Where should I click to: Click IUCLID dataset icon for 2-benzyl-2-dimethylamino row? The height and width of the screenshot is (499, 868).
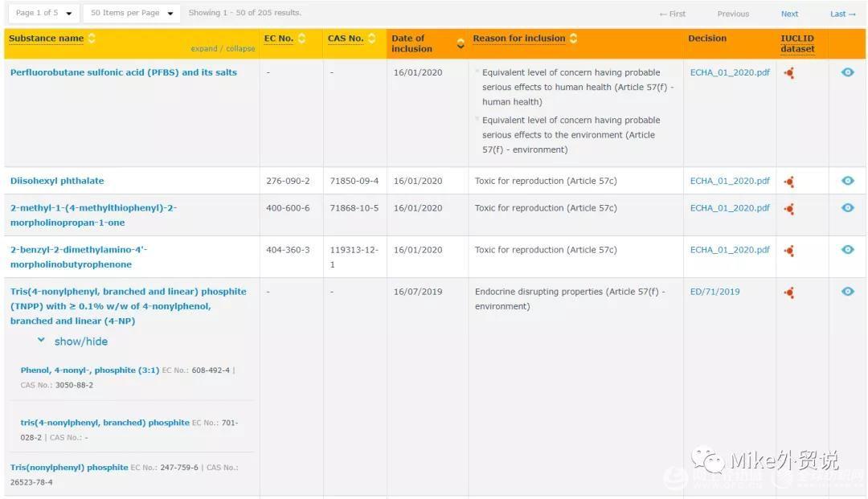coord(789,251)
